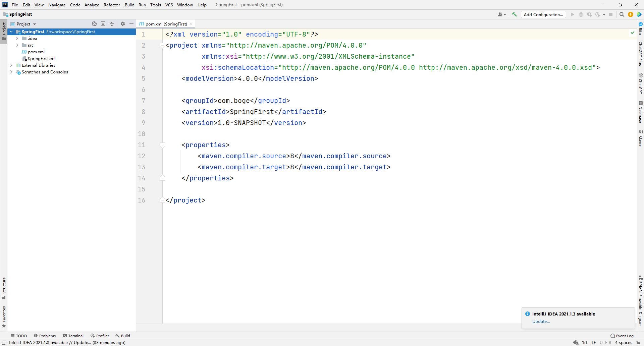Image resolution: width=644 pixels, height=346 pixels.
Task: Click the 1:1 caret position indicator
Action: [x=585, y=342]
